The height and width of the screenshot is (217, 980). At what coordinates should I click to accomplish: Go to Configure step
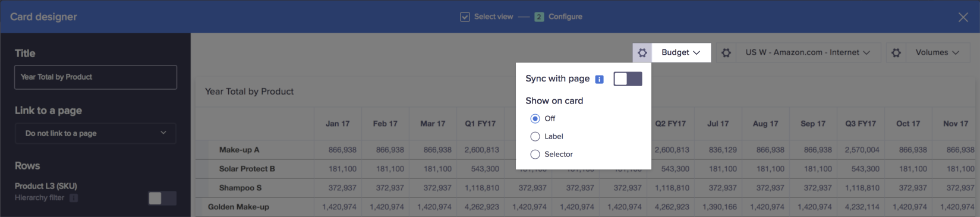(x=565, y=17)
